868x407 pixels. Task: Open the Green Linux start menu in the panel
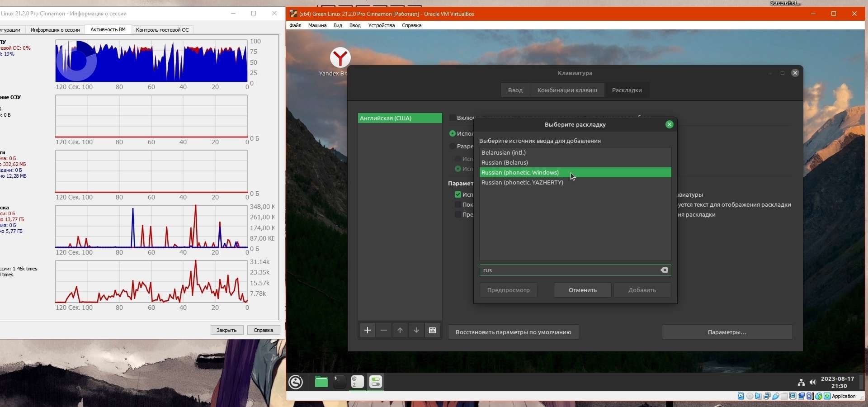296,382
